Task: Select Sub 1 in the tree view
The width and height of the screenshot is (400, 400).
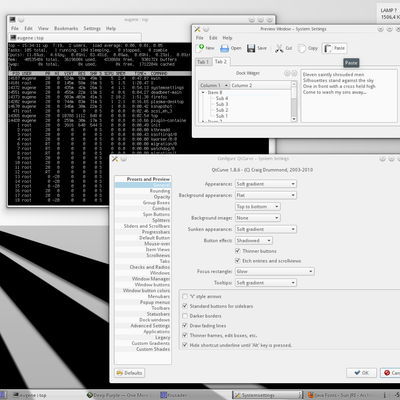Action: click(222, 116)
